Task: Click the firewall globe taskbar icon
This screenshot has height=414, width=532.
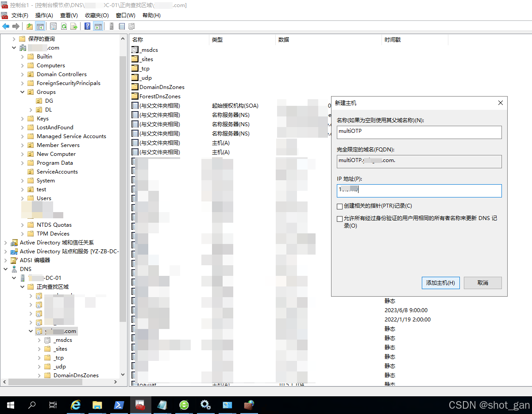Action: click(249, 405)
